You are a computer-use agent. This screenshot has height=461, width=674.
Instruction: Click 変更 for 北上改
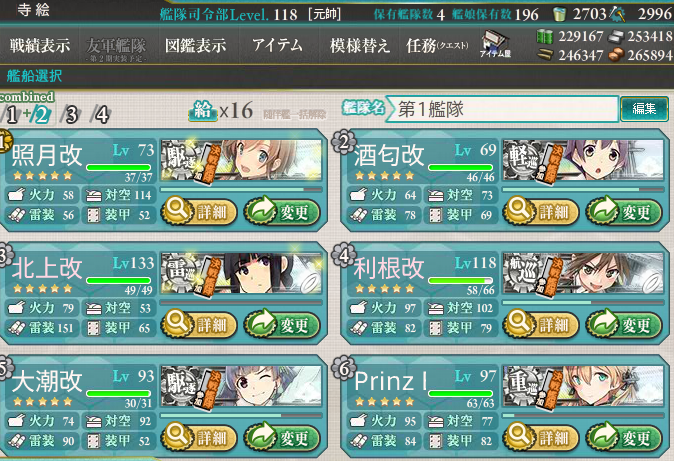pyautogui.click(x=282, y=325)
